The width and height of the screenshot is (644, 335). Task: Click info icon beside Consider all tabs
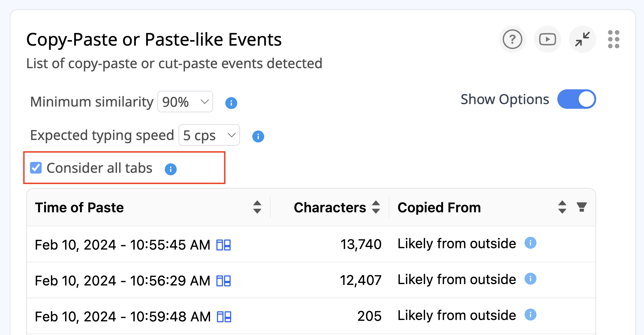171,169
